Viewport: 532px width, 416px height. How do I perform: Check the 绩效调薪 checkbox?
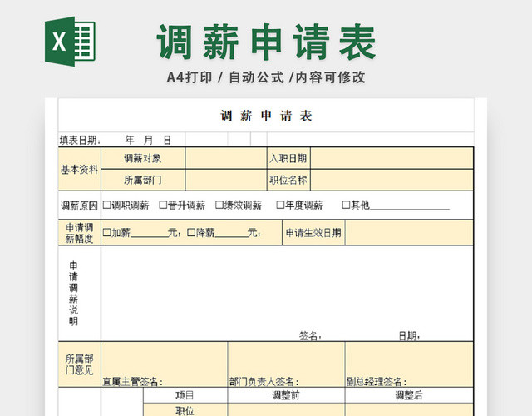click(219, 205)
